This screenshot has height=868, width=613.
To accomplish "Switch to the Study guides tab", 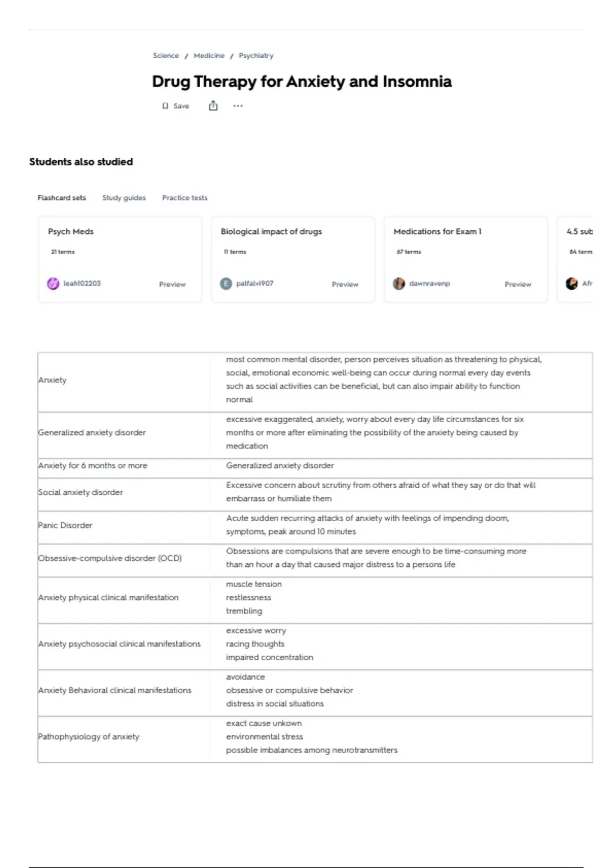I will point(124,198).
